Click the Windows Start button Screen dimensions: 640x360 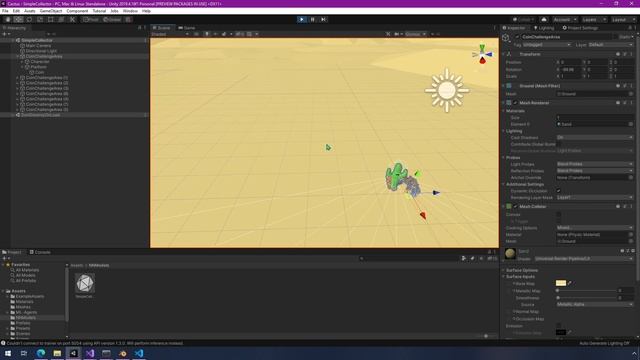(x=8, y=353)
